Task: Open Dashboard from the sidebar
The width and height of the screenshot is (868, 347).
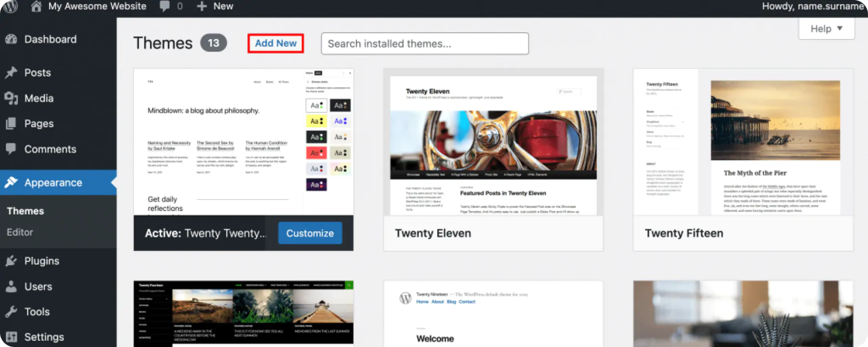Action: (50, 40)
